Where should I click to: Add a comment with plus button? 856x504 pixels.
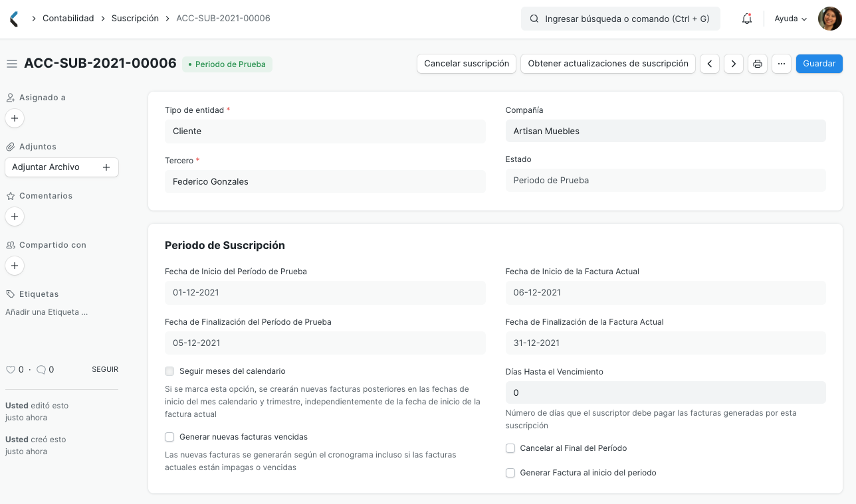(15, 216)
